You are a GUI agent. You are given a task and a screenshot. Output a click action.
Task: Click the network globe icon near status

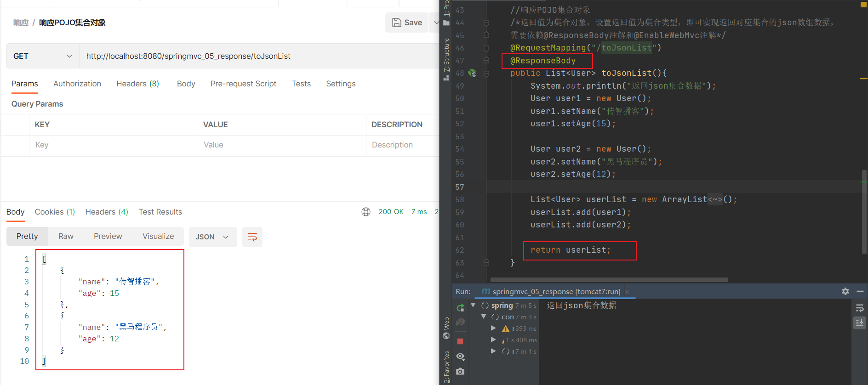[x=366, y=212]
